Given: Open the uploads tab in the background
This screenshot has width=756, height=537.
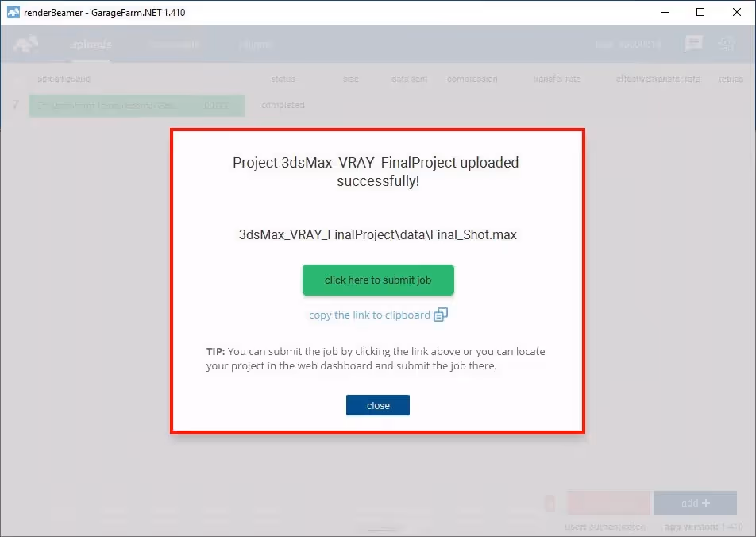Looking at the screenshot, I should (91, 44).
